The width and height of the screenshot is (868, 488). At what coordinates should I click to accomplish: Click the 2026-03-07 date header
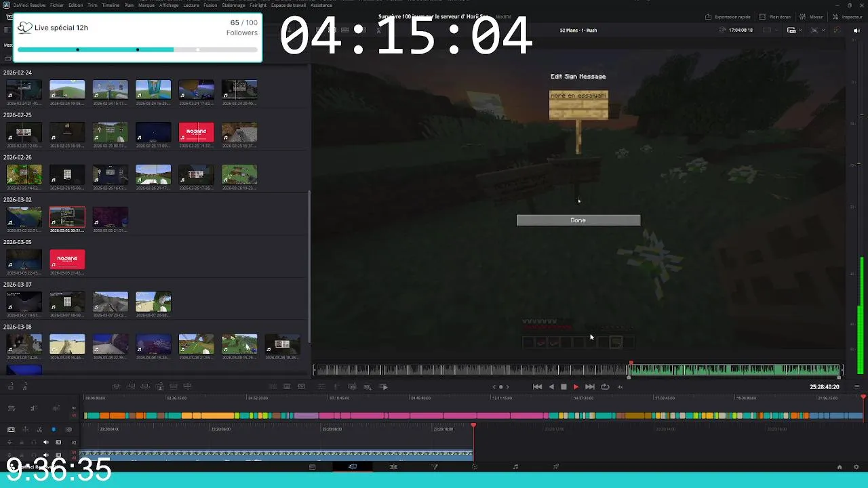[18, 285]
